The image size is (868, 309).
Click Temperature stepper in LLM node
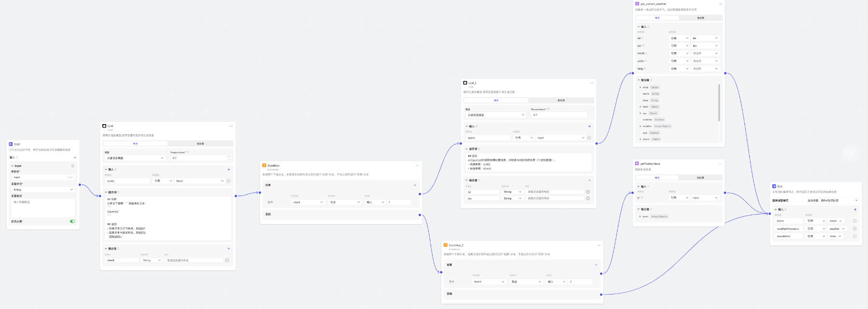coord(229,158)
